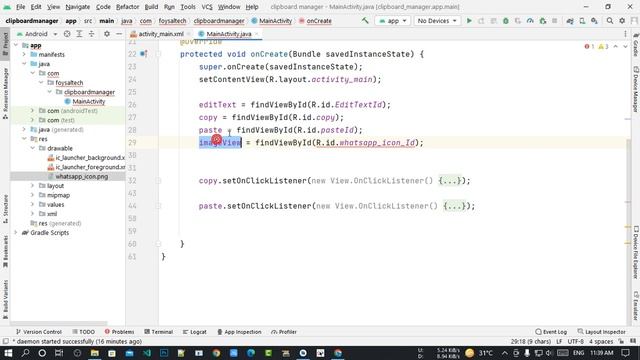The image size is (640, 360).
Task: Open the Profile app gauge icon
Action: pos(530,20)
